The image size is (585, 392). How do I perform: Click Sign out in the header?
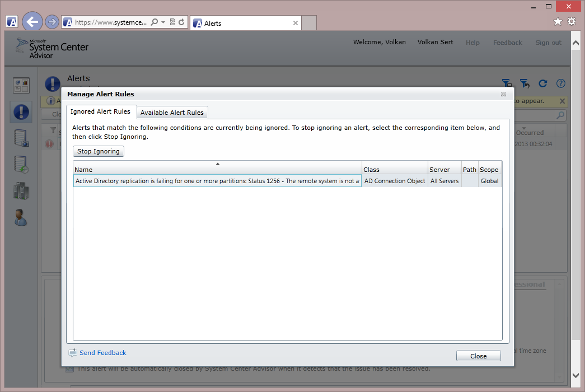tap(548, 43)
